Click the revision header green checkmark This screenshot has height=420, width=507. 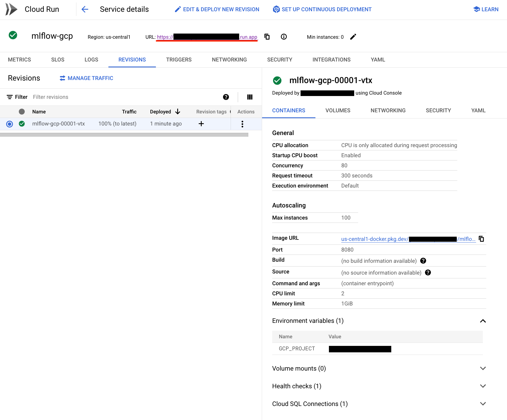pos(277,81)
